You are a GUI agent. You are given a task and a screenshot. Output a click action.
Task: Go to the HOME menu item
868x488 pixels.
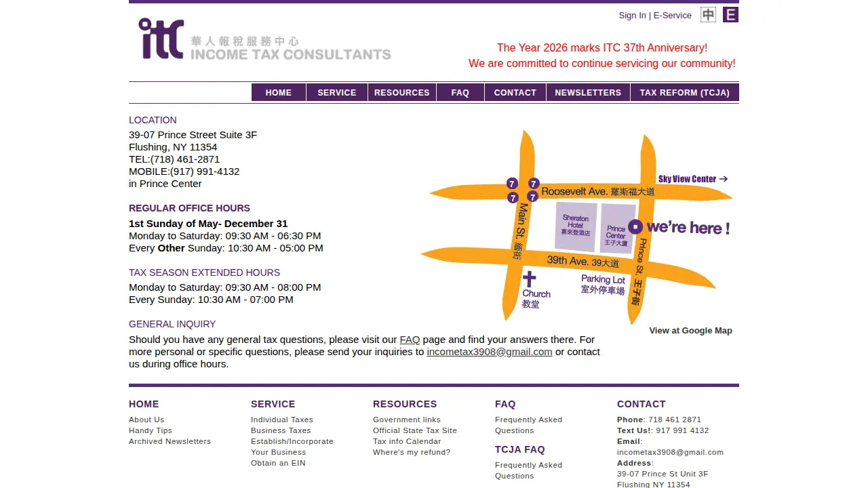pyautogui.click(x=279, y=92)
